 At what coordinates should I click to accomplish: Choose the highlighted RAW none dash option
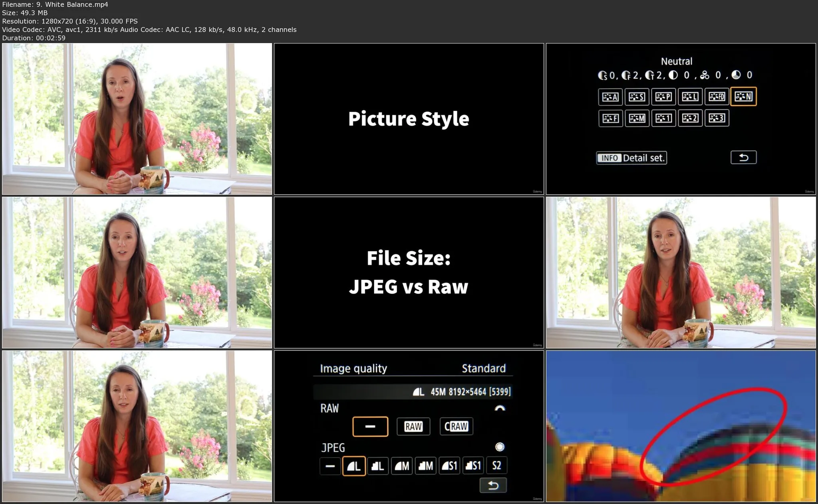tap(370, 427)
